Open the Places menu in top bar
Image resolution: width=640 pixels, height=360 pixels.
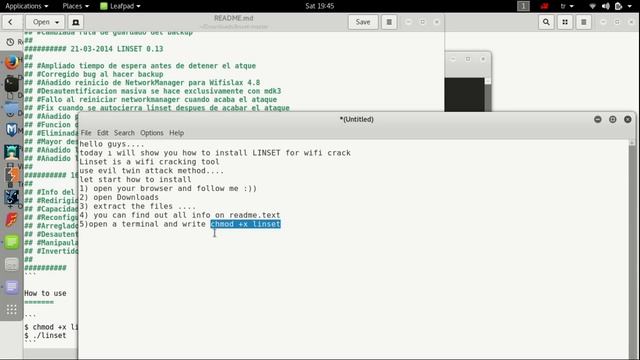click(76, 6)
